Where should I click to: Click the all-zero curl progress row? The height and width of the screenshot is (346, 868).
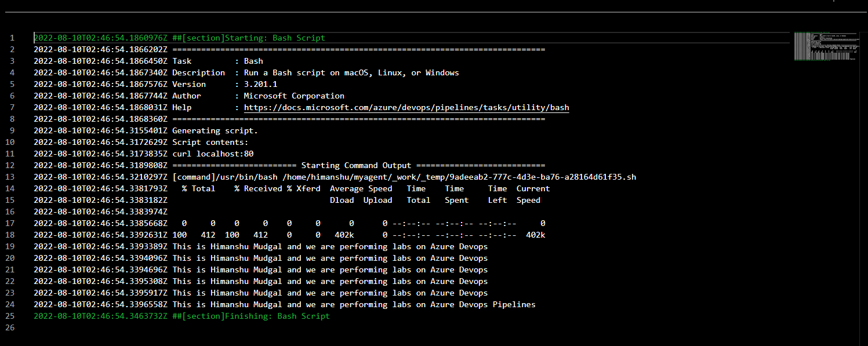coord(289,223)
